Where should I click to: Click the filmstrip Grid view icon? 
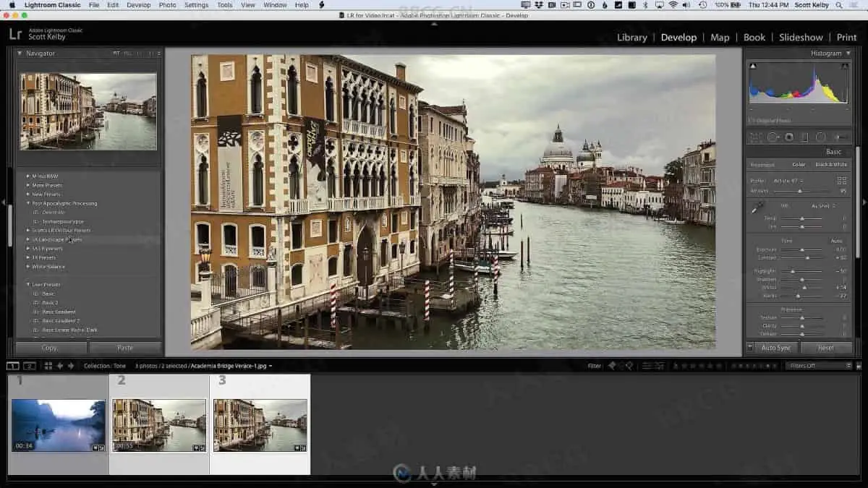[x=48, y=366]
